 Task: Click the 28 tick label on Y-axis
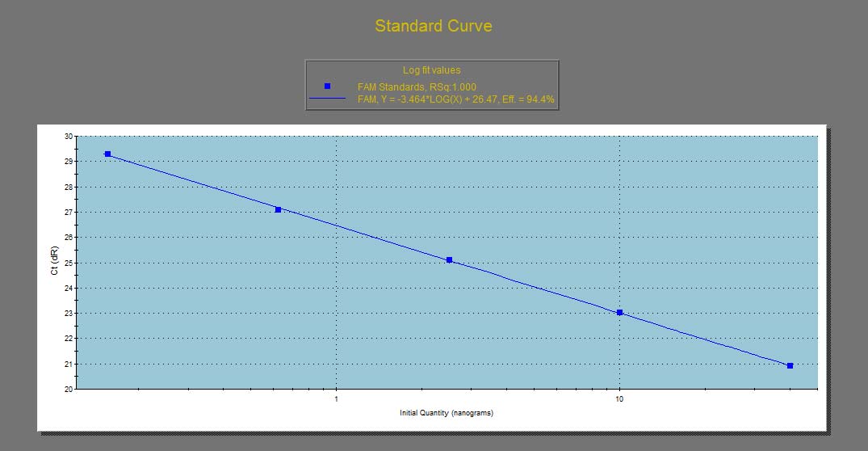tap(68, 187)
